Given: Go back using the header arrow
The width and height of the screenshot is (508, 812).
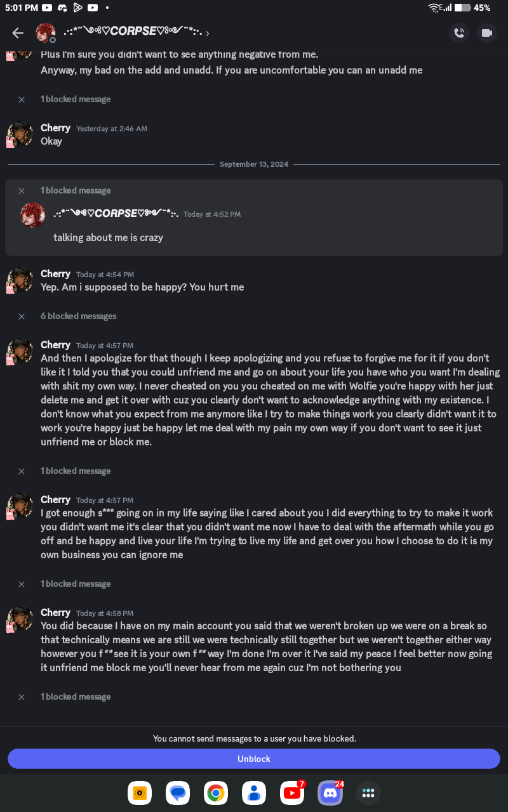Looking at the screenshot, I should (18, 33).
